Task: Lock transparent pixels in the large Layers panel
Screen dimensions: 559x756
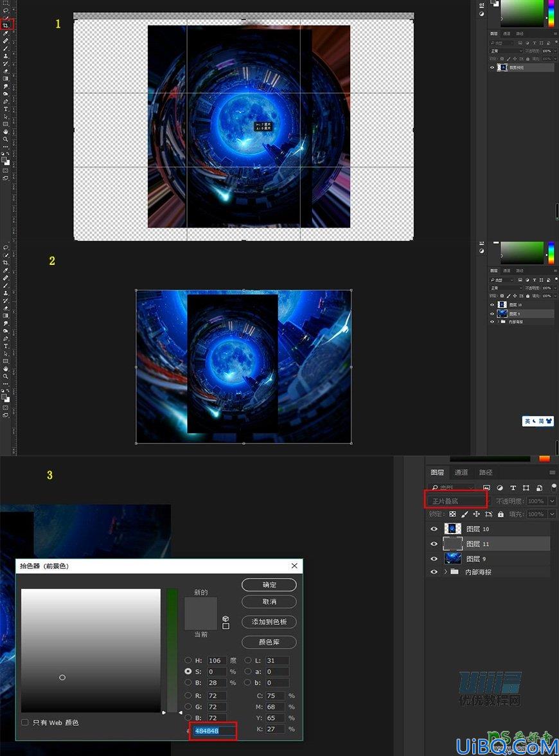Action: point(452,514)
